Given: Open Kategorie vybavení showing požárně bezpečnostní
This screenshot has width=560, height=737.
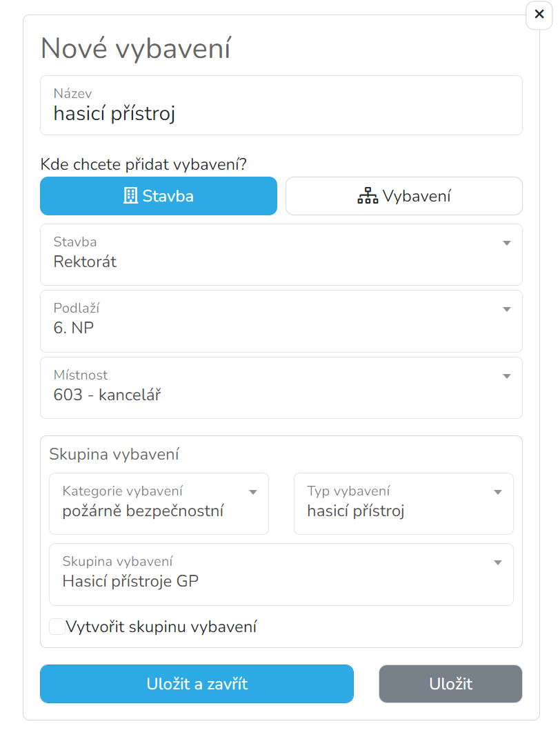Looking at the screenshot, I should pyautogui.click(x=159, y=503).
